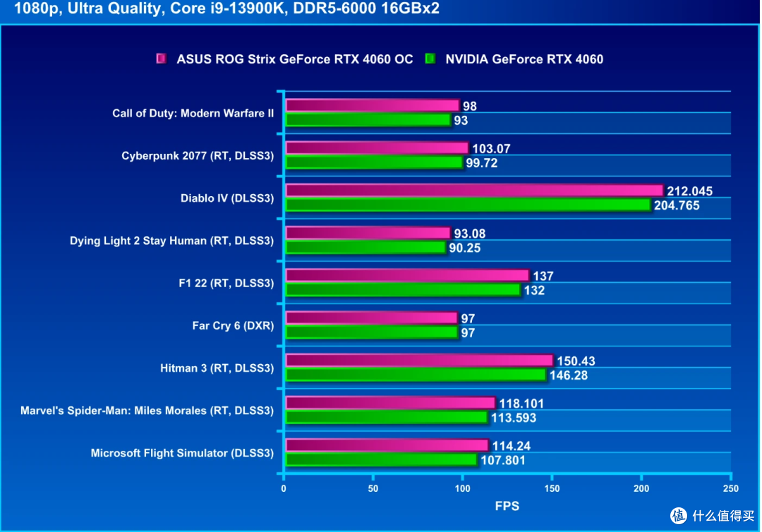Click the 'Hitman 3 (RT, DLSS3)' label
762x532 pixels.
(217, 368)
